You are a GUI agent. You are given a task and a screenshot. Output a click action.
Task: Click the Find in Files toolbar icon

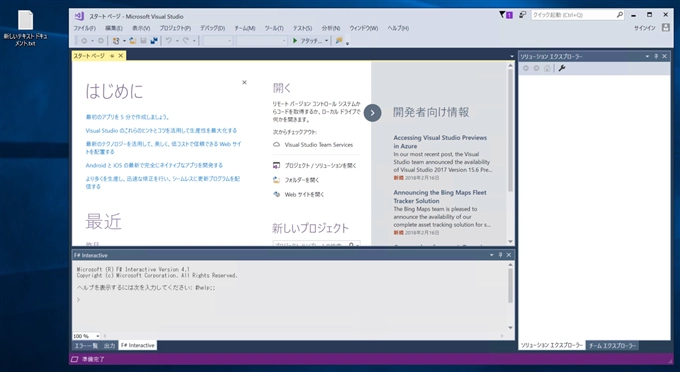[339, 40]
